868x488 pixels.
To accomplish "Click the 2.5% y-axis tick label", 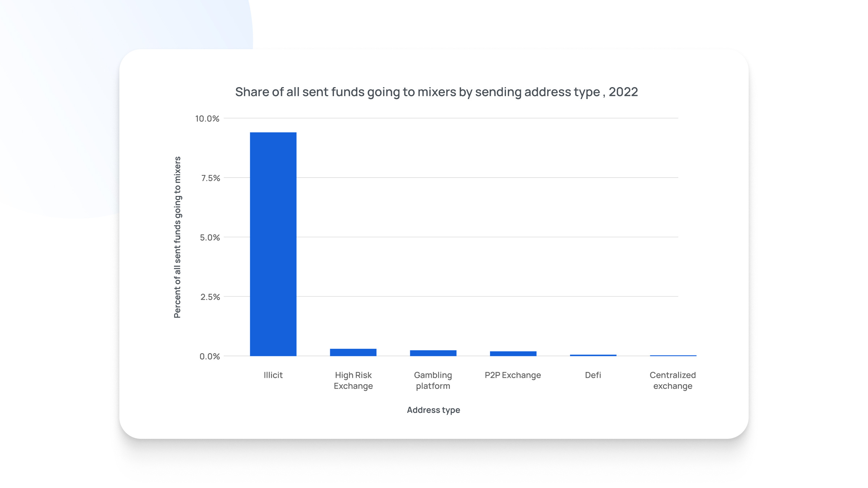I will [210, 297].
